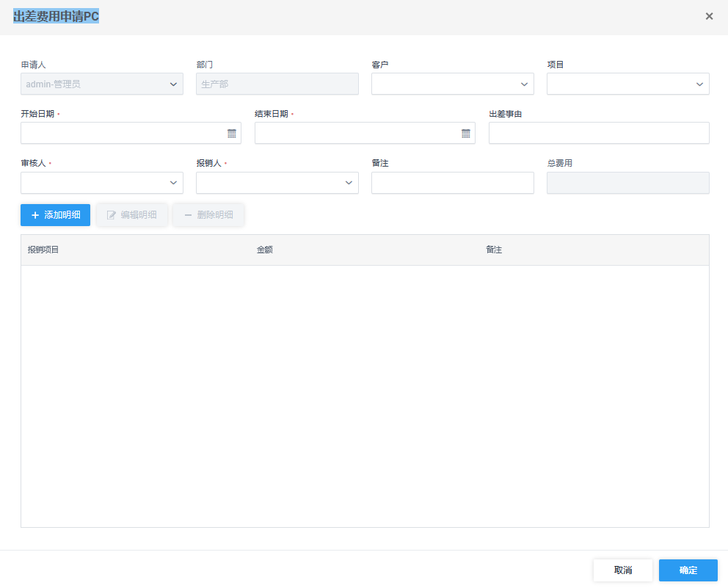Confirm with the 确定 button
The image size is (728, 588).
(x=688, y=570)
